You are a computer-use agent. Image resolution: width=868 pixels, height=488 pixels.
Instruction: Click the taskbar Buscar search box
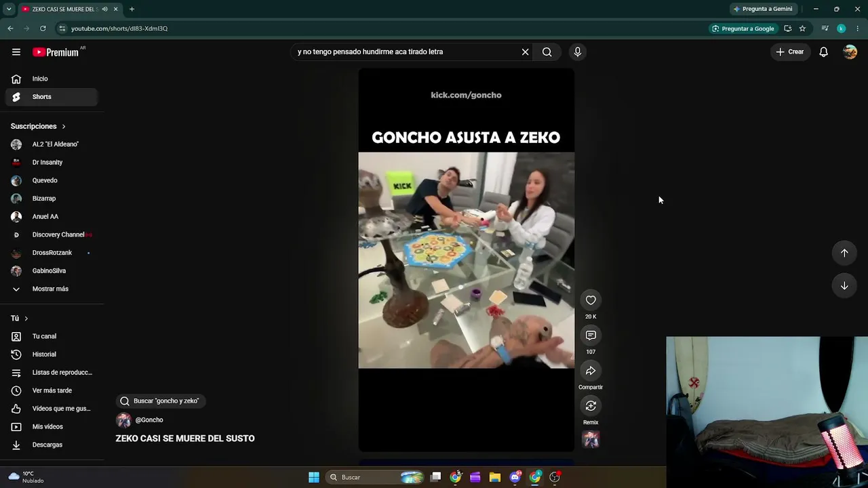click(376, 477)
